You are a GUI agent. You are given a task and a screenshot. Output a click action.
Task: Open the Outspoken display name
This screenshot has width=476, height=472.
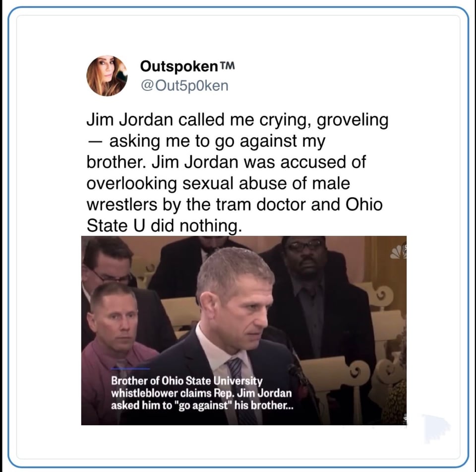coord(179,66)
